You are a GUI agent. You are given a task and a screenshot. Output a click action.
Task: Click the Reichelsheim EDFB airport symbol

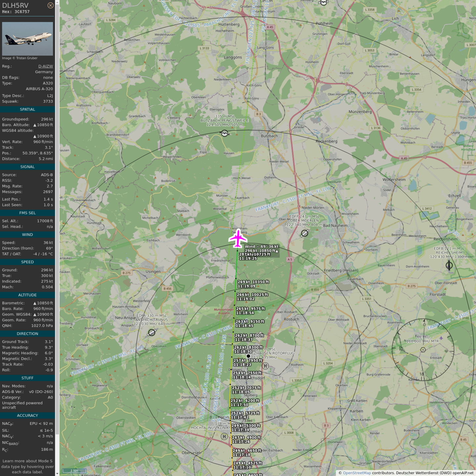pyautogui.click(x=449, y=265)
